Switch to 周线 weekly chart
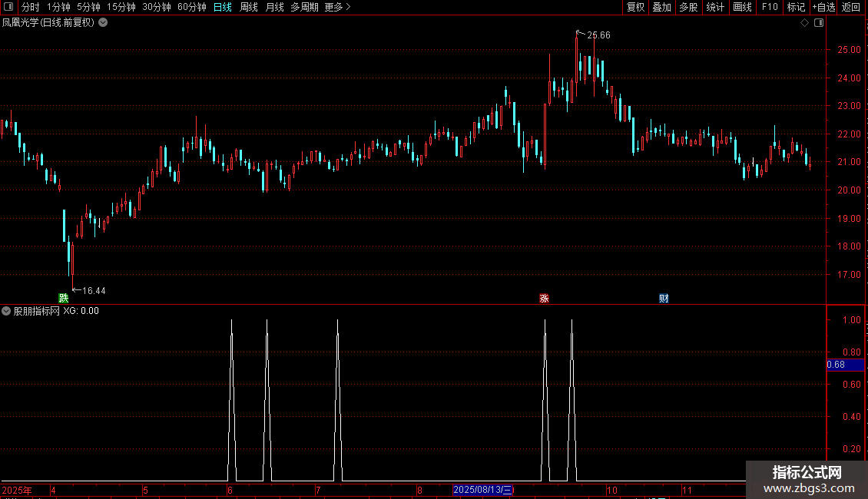The width and height of the screenshot is (868, 499). [249, 7]
